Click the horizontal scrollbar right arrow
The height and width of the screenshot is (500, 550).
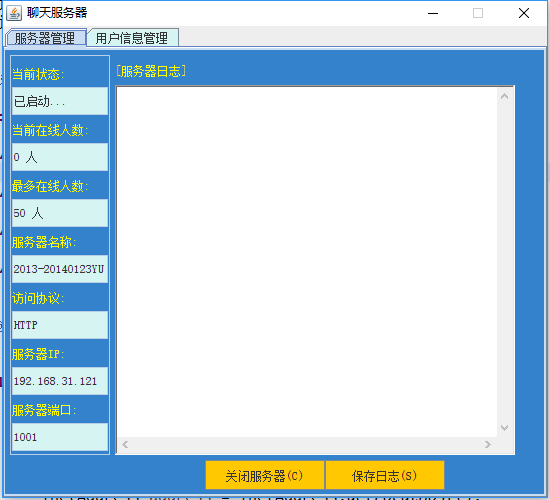click(x=488, y=445)
